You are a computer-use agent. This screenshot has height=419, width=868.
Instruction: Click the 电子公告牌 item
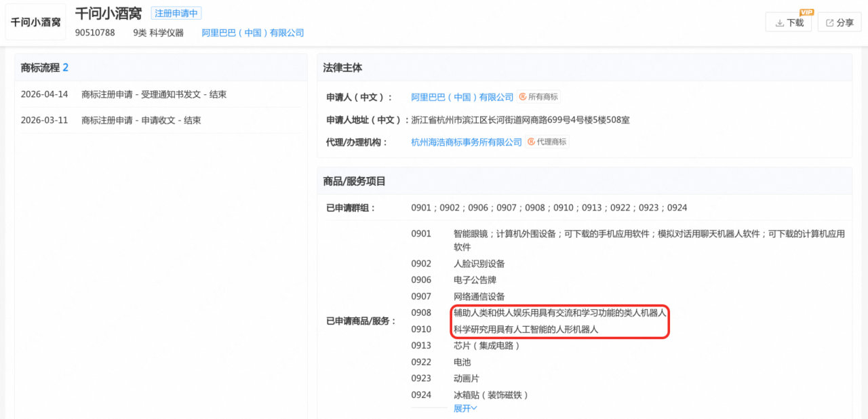pos(475,280)
